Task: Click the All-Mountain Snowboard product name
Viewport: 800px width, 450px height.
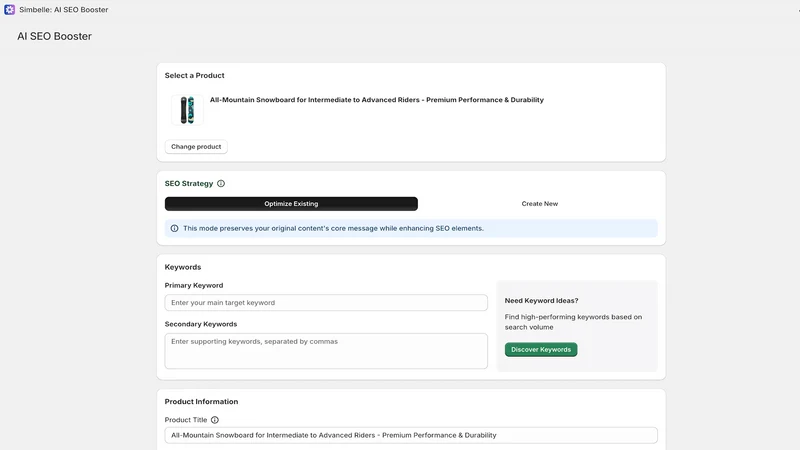Action: coord(377,100)
